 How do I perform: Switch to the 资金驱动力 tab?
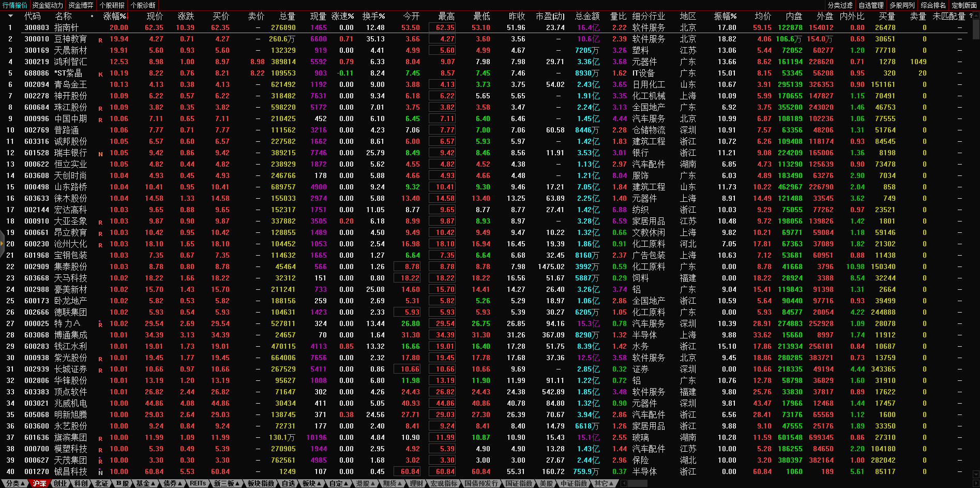pyautogui.click(x=48, y=5)
